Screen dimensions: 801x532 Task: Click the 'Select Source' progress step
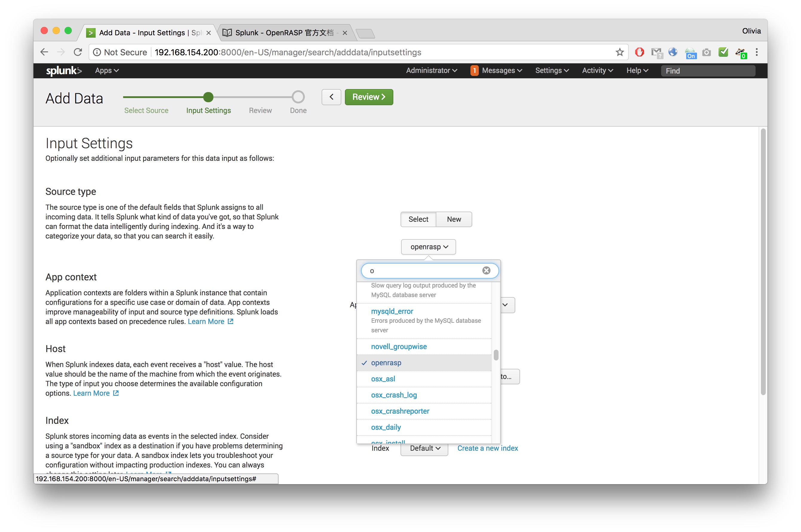coord(146,110)
